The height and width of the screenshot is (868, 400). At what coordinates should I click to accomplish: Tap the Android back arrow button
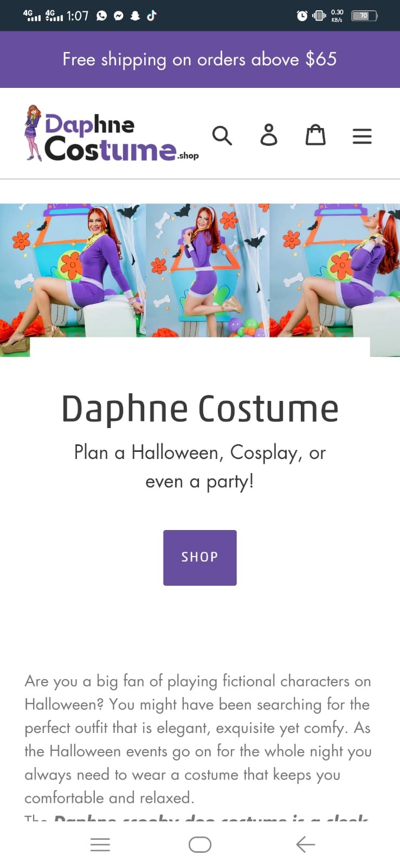click(x=306, y=844)
